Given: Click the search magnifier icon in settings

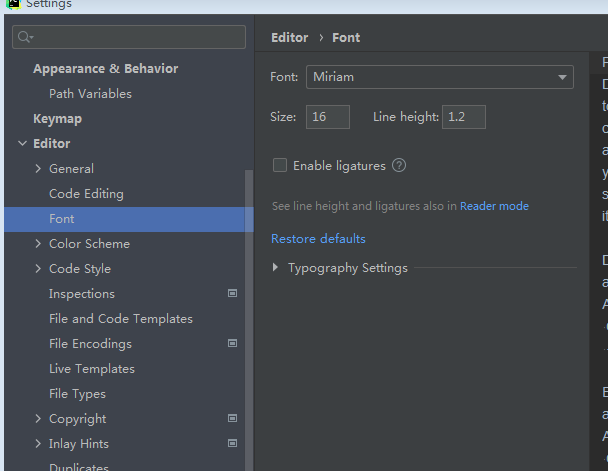Looking at the screenshot, I should pyautogui.click(x=26, y=38).
